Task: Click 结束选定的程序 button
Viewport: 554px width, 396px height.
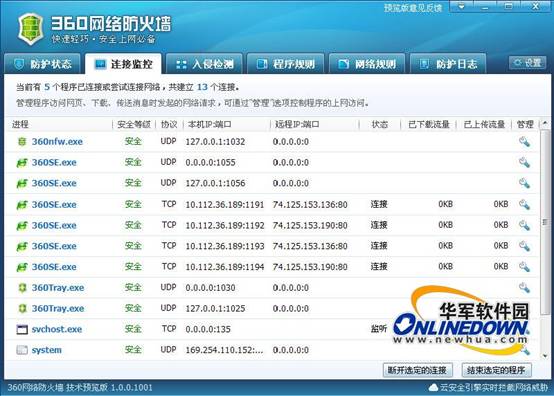Action: (496, 370)
